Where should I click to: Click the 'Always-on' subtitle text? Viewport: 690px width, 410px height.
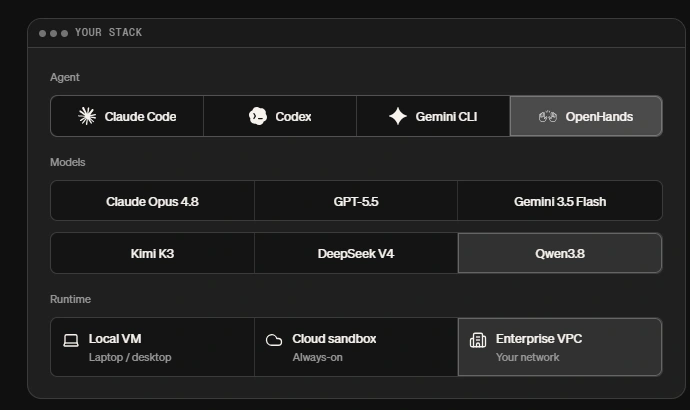pyautogui.click(x=317, y=357)
